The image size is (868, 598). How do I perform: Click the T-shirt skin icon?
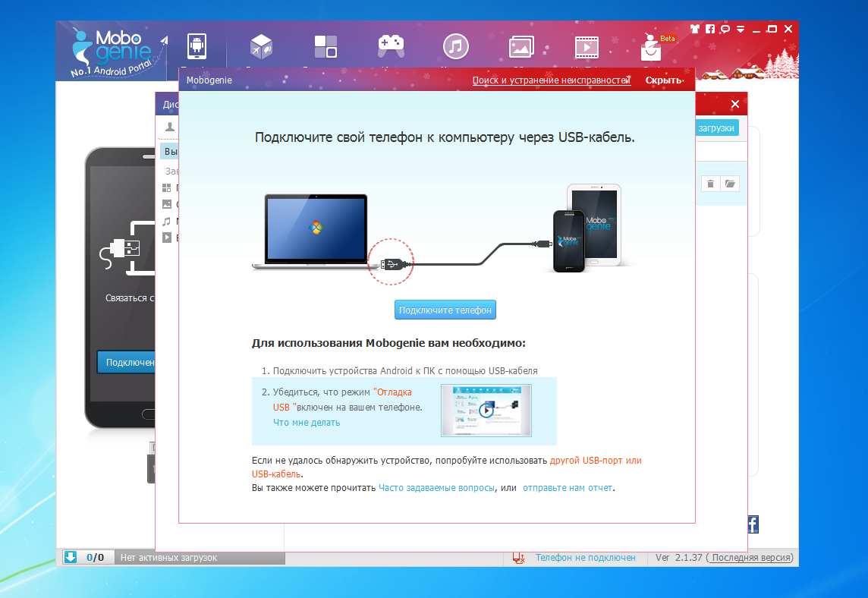click(x=694, y=29)
